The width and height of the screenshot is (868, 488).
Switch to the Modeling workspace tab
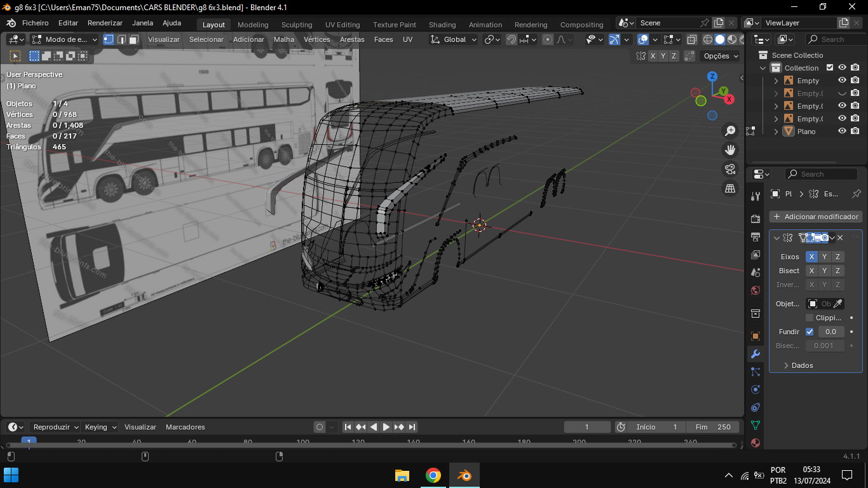pyautogui.click(x=253, y=25)
